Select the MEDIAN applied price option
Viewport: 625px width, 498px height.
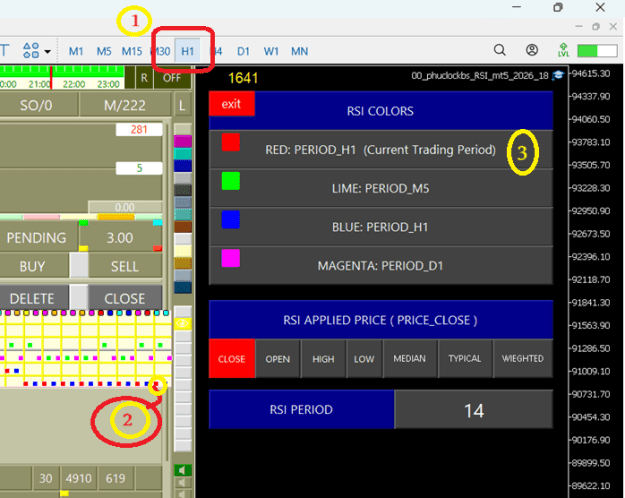[x=410, y=359]
